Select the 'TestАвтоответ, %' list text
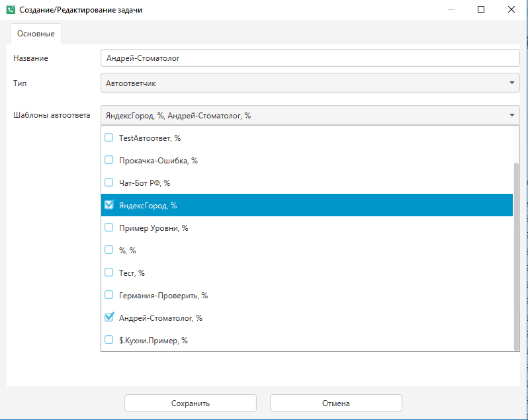The height and width of the screenshot is (420, 528). pyautogui.click(x=150, y=138)
